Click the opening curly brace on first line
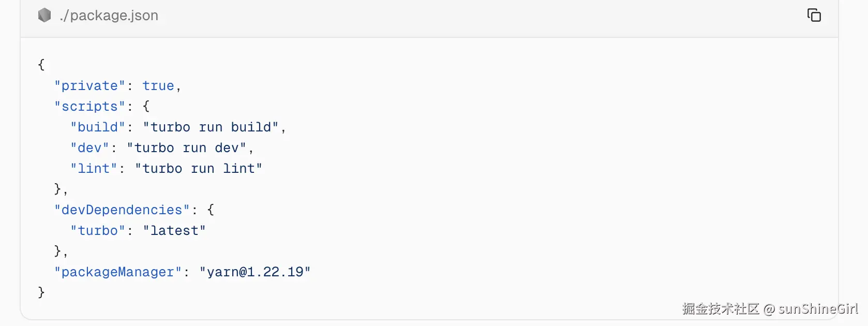 pos(41,65)
